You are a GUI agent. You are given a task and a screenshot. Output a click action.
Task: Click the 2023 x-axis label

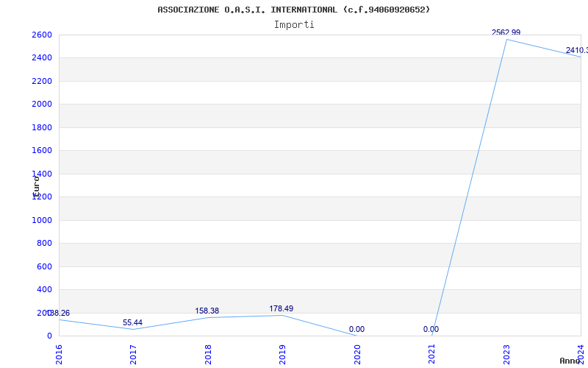point(506,355)
